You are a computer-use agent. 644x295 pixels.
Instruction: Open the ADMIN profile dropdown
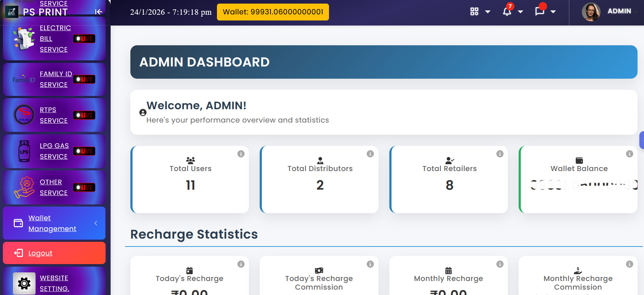pos(619,11)
